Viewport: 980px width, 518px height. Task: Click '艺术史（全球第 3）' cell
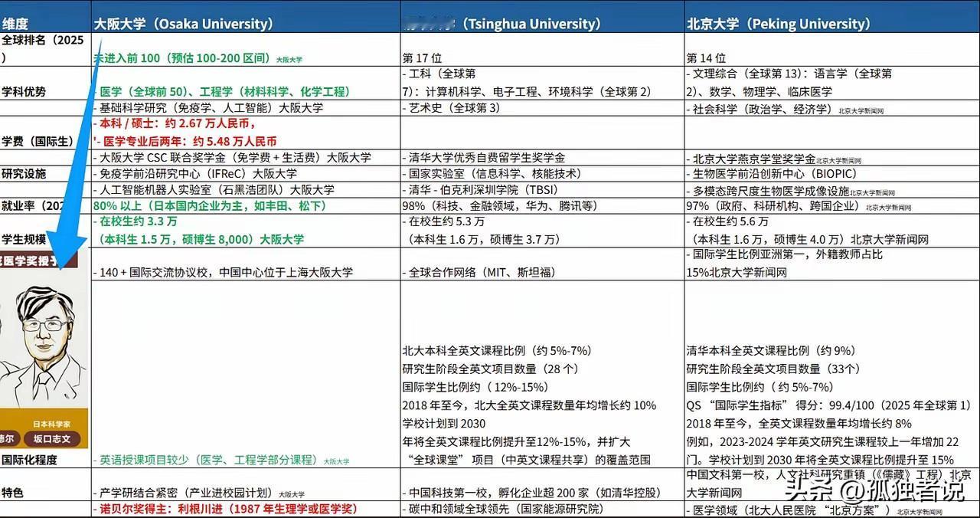pos(454,108)
